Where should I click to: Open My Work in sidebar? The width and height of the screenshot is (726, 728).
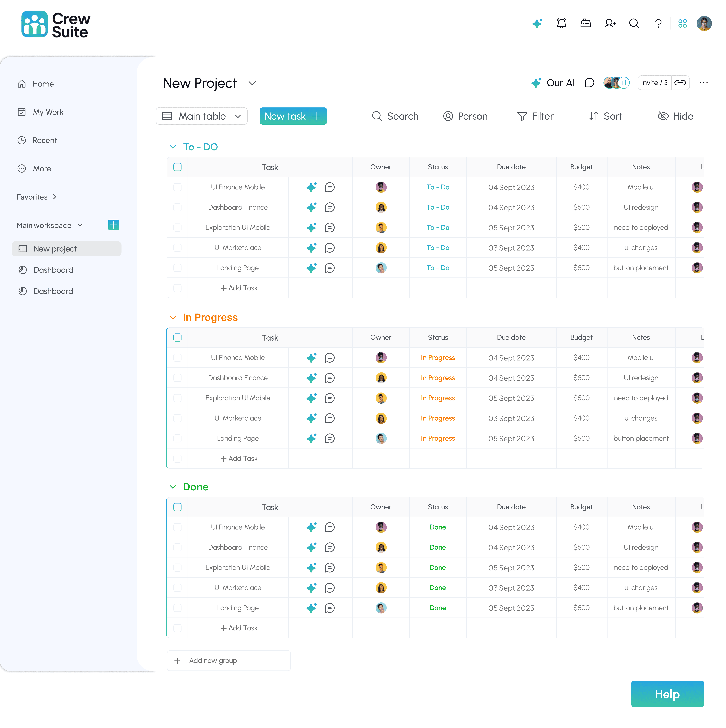[41, 112]
